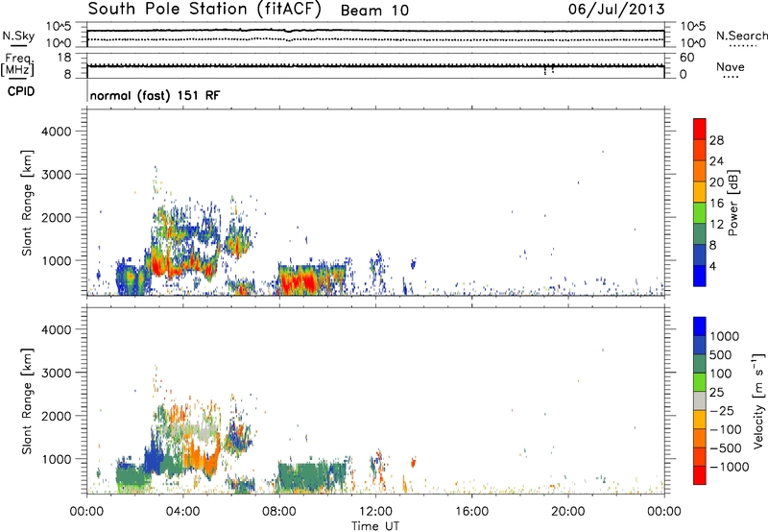Click the "-1000" velocity colorbar label
The height and width of the screenshot is (532, 768).
point(729,467)
